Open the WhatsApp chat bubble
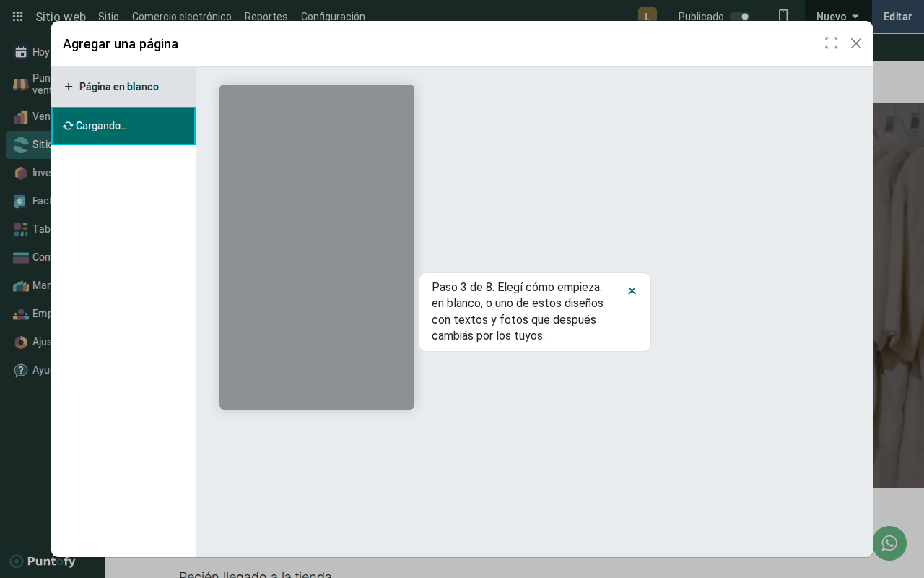 (x=889, y=543)
